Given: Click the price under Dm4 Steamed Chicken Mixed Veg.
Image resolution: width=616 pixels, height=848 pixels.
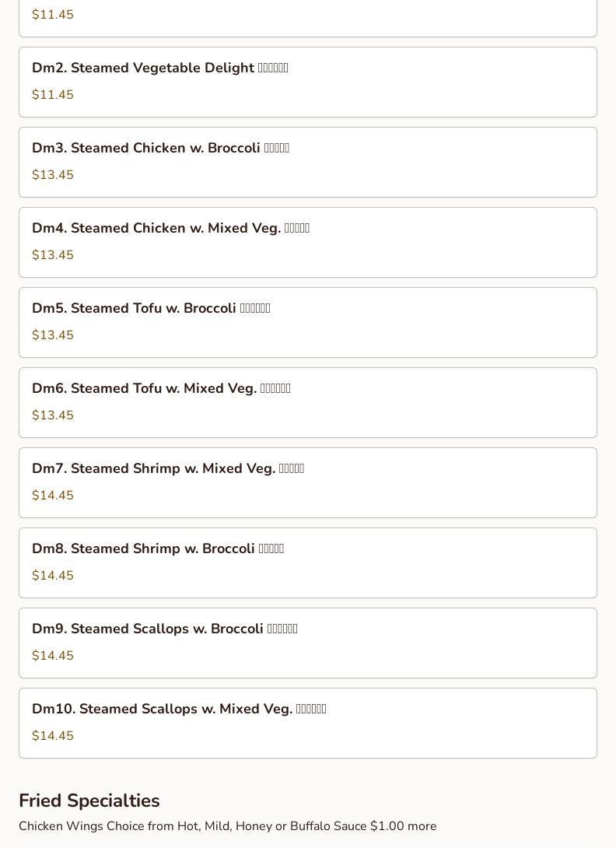Looking at the screenshot, I should tap(53, 255).
